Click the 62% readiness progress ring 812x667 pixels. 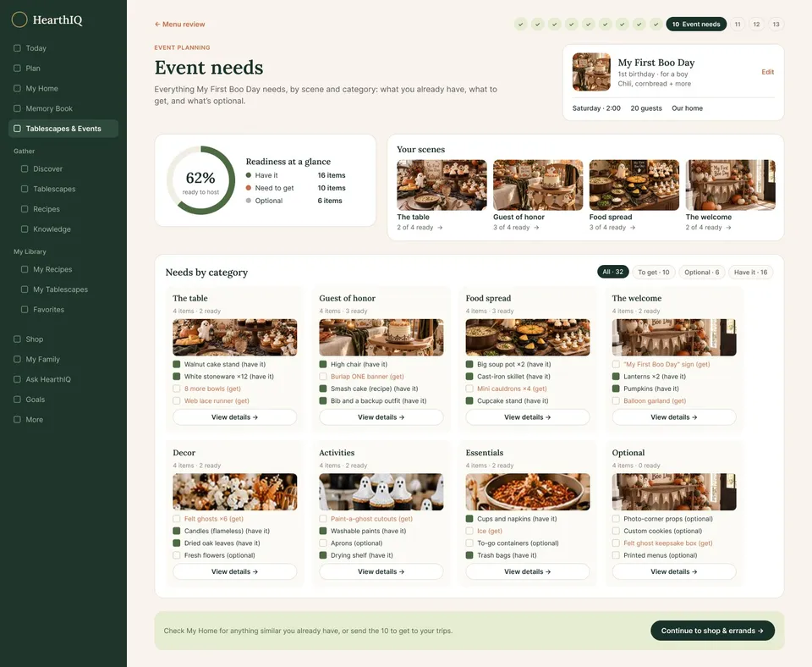[201, 180]
